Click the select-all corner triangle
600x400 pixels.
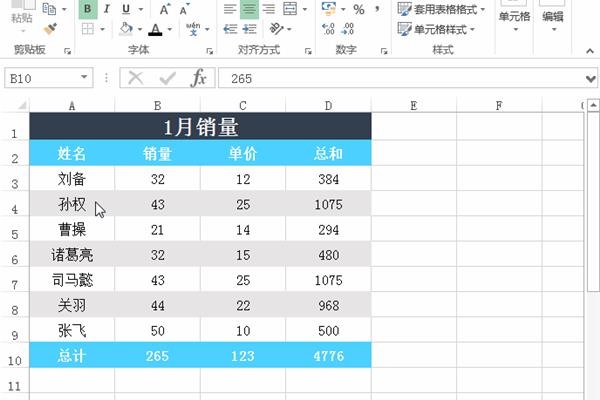pos(21,105)
